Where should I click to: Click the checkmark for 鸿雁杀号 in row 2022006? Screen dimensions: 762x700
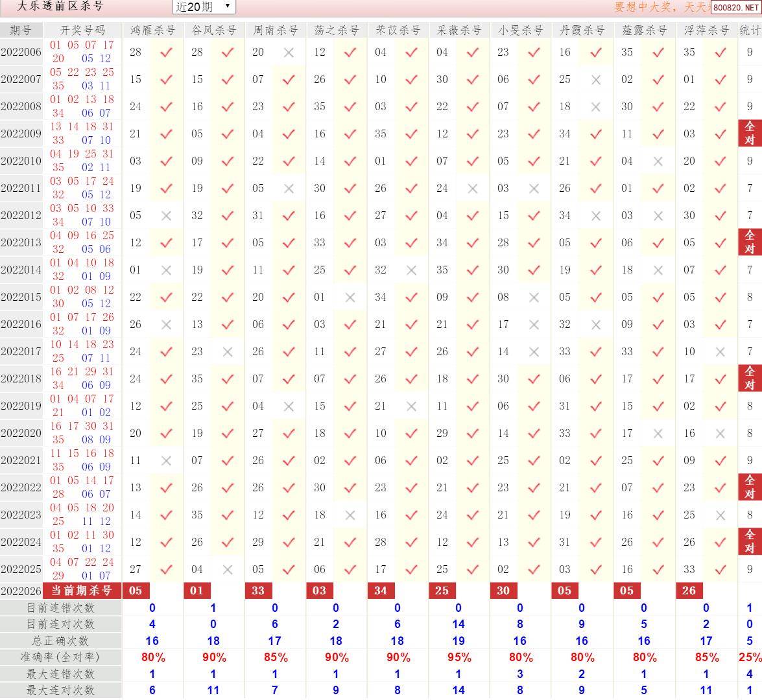166,52
